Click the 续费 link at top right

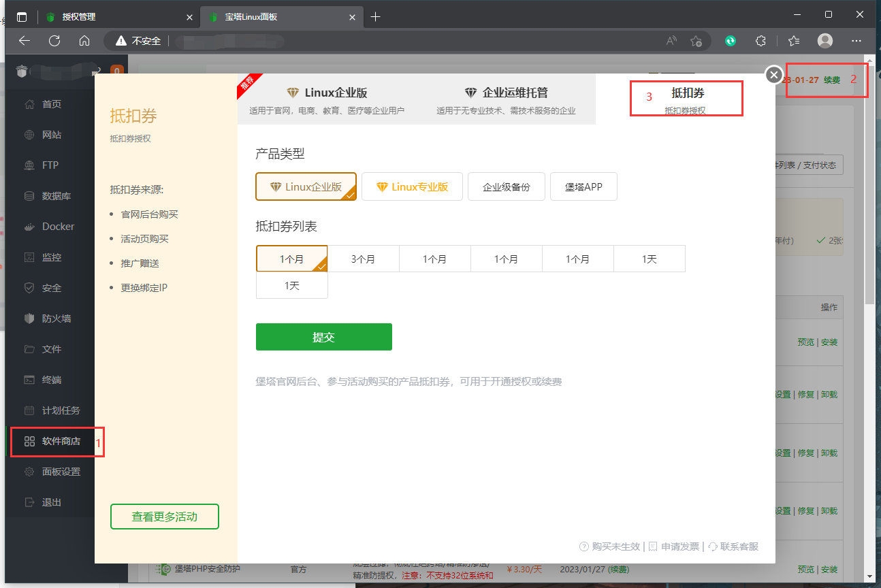coord(832,80)
